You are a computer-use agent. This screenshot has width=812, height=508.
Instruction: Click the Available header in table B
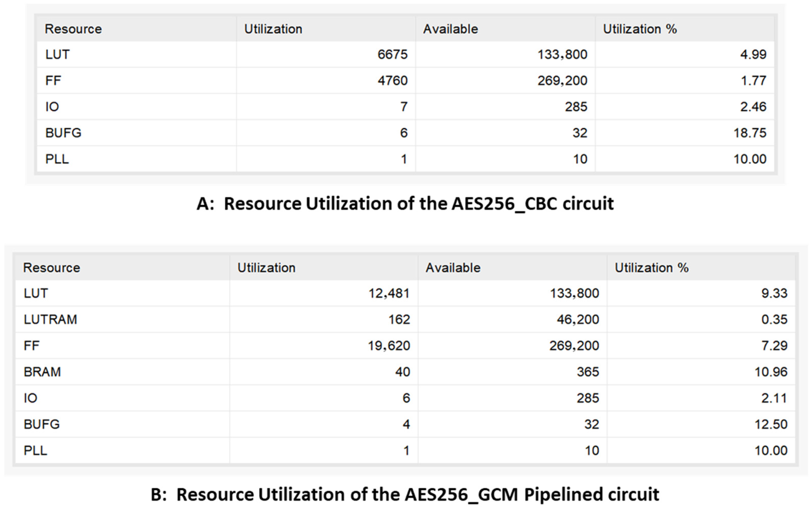point(453,268)
